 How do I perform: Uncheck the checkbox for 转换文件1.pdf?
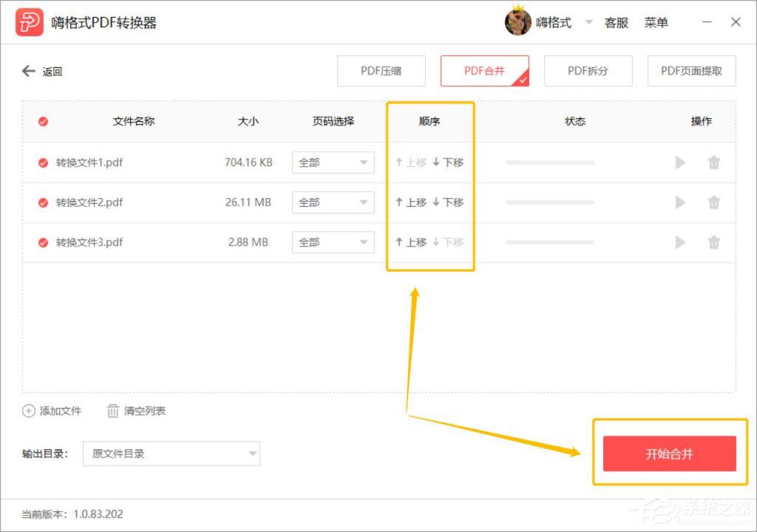pos(42,163)
